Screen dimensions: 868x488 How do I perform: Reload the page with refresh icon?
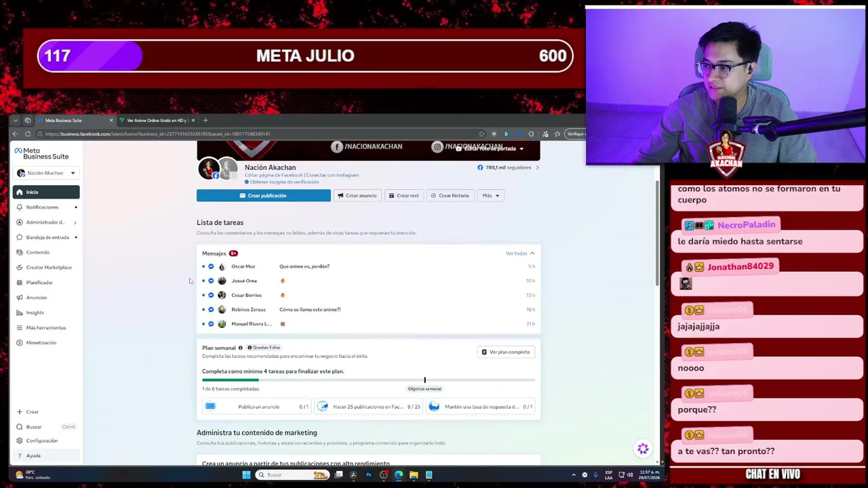click(28, 134)
